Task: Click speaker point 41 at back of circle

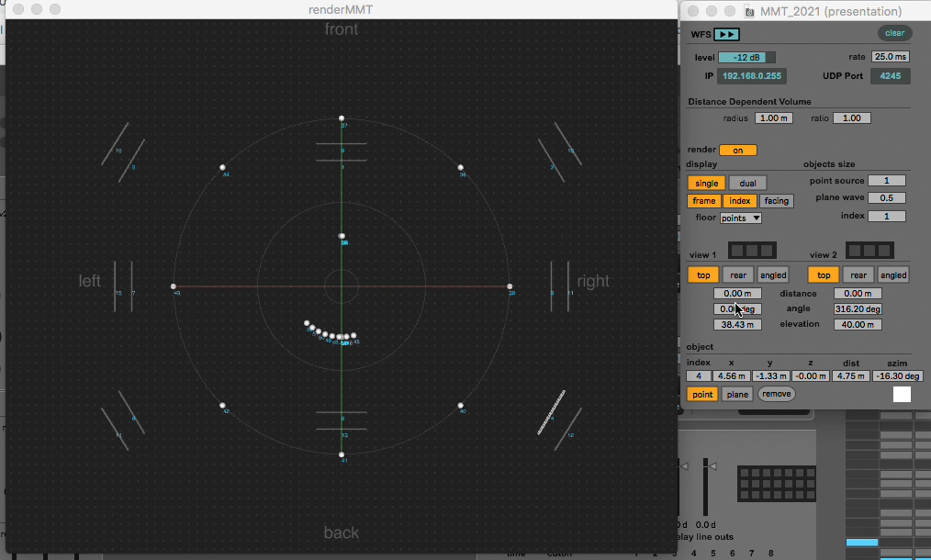Action: 341,455
